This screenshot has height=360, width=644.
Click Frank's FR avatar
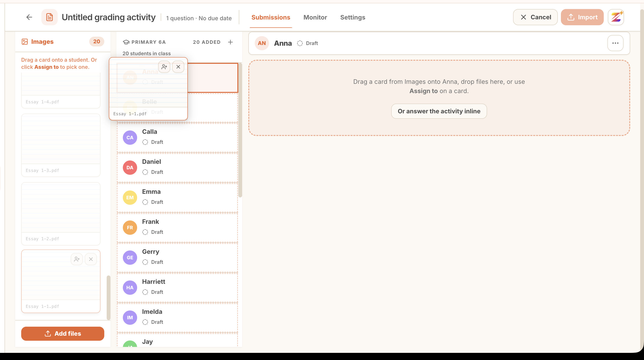(130, 228)
